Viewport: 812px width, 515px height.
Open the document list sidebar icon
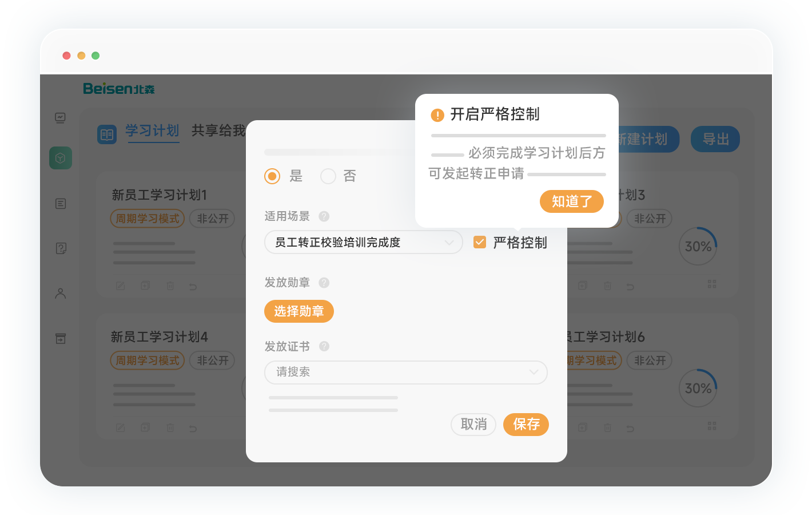click(x=61, y=204)
